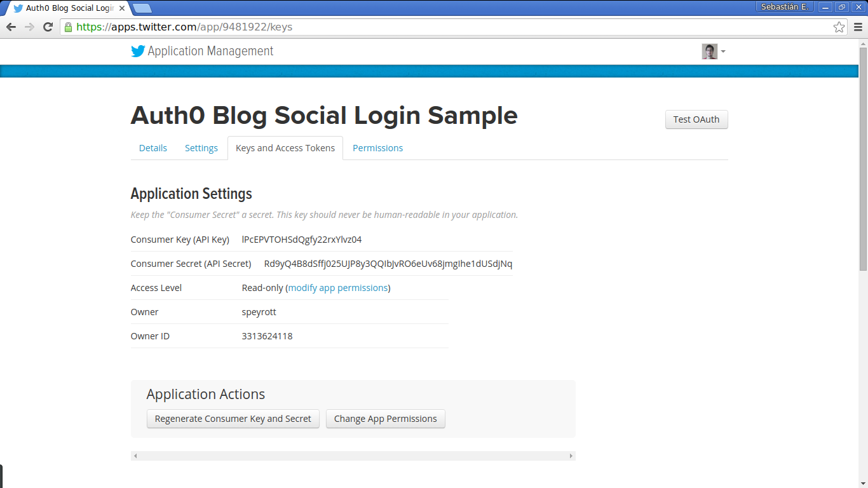Click the horizontal scrollbar right arrow
The image size is (868, 488).
pyautogui.click(x=571, y=456)
